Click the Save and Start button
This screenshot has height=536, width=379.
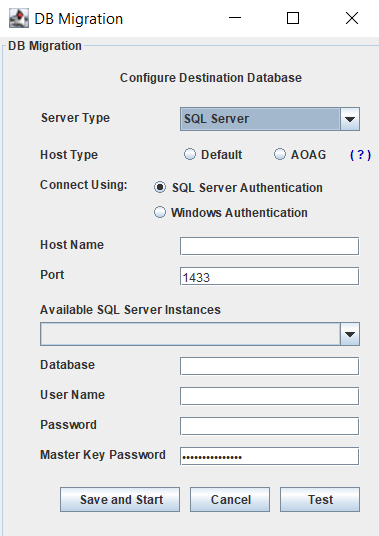click(120, 499)
